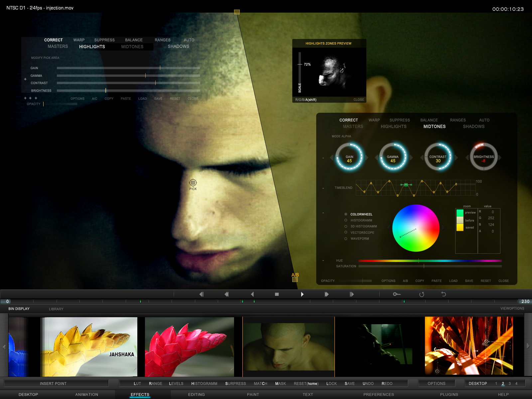Collapse the HUE section with its minus sign

pos(323,260)
